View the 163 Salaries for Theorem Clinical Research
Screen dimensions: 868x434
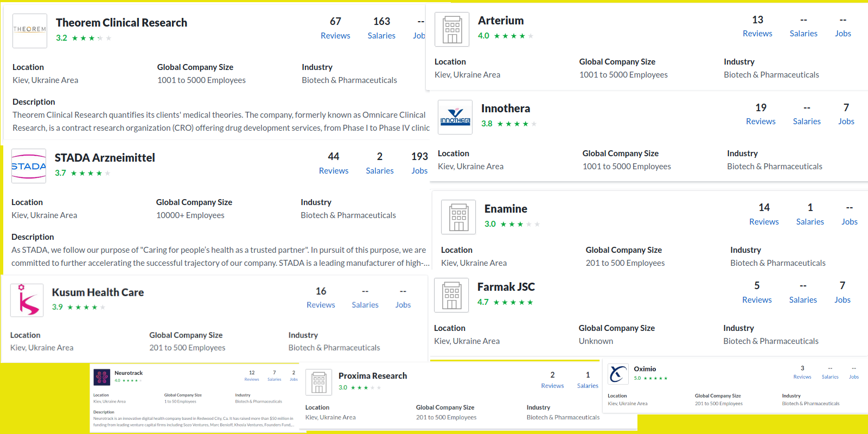(381, 28)
